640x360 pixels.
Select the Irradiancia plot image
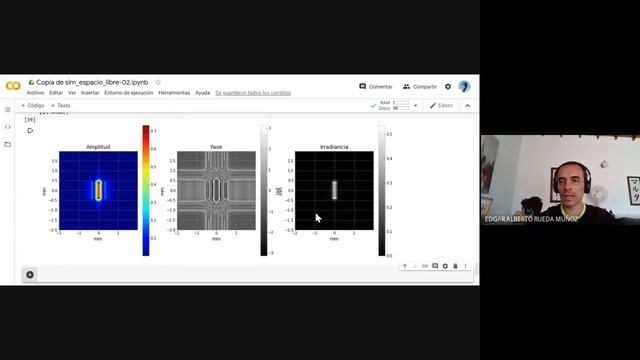[x=334, y=191]
